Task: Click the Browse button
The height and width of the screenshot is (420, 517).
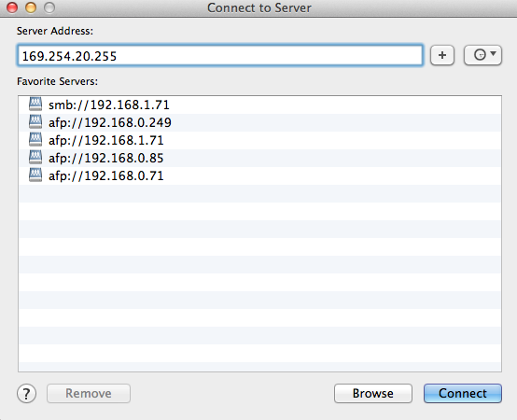Action: pos(373,393)
